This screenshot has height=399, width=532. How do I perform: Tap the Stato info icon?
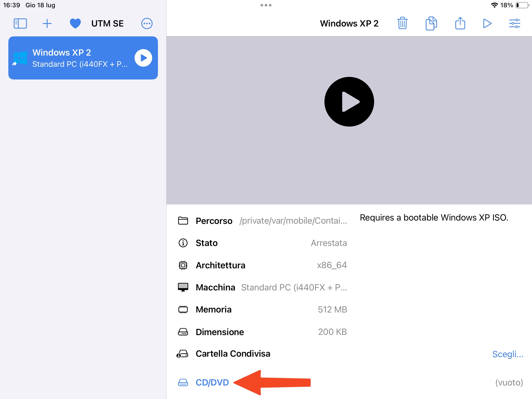coord(183,243)
